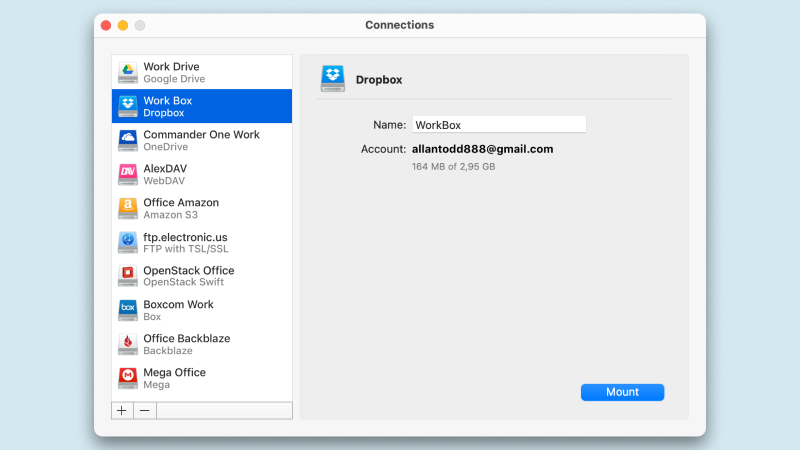800x450 pixels.
Task: Click the Amazon S3 subtitle text
Action: (x=170, y=215)
